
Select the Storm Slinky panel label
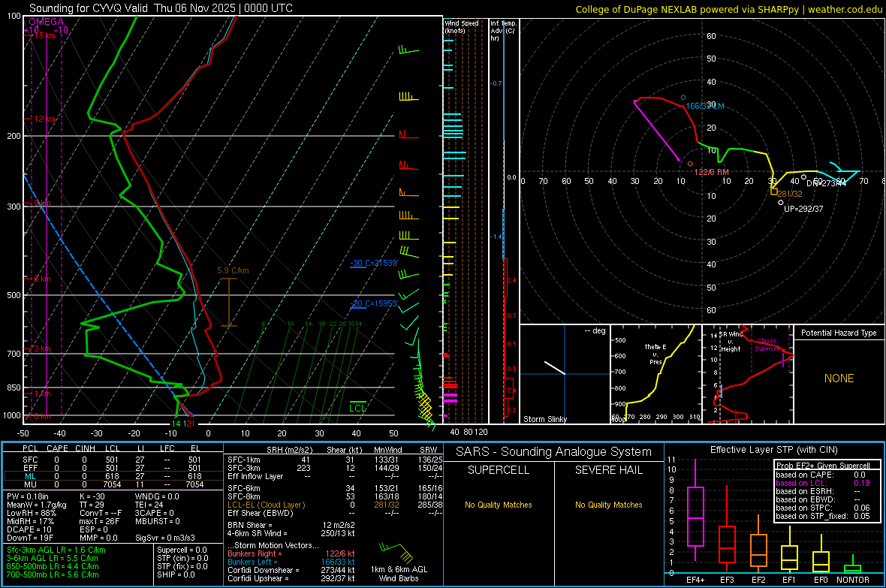coord(544,419)
